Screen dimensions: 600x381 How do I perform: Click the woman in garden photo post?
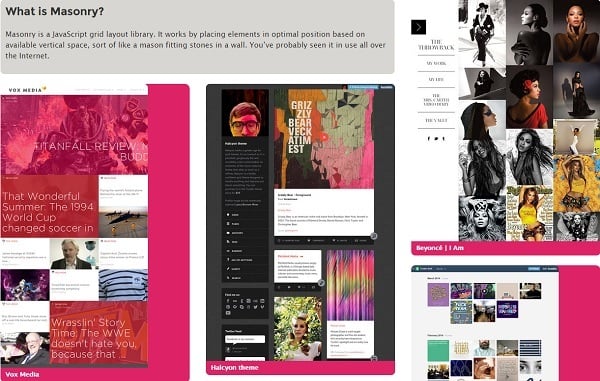(x=298, y=328)
